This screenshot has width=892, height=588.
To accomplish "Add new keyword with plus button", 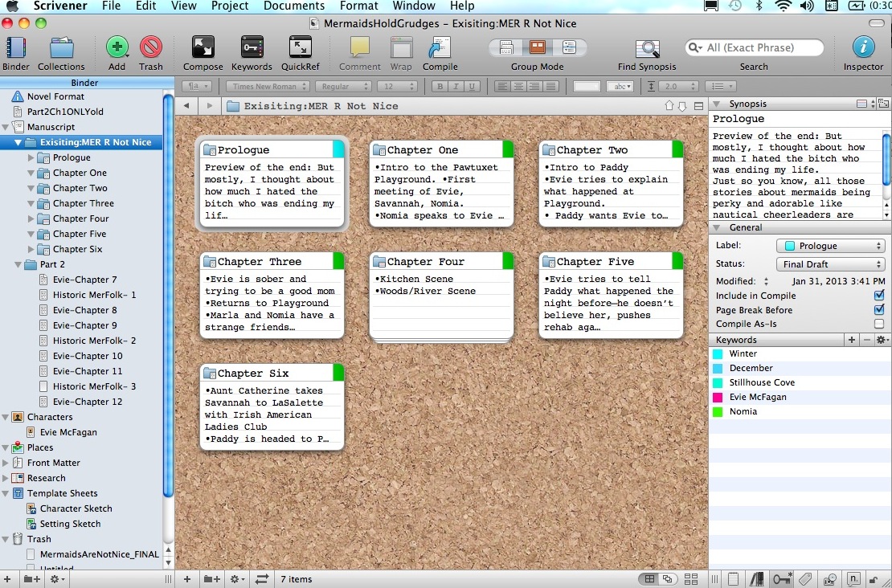I will point(852,340).
